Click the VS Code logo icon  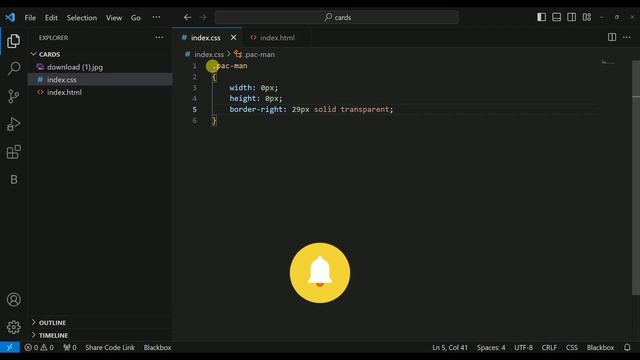10,17
